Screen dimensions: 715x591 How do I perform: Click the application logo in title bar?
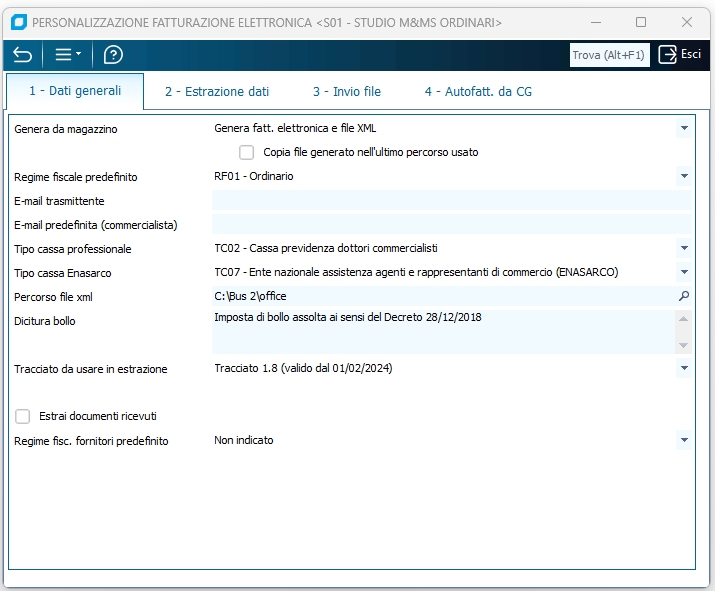coord(19,22)
